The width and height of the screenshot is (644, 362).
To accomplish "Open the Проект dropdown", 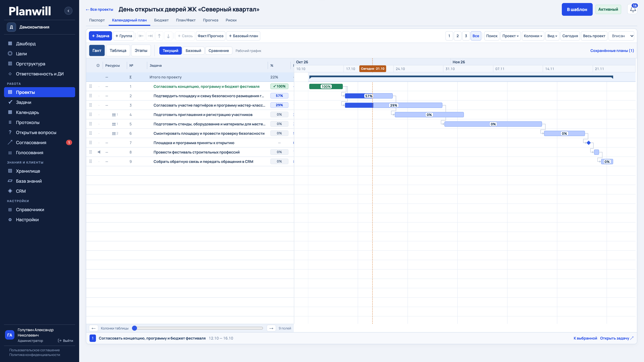I will click(x=511, y=36).
